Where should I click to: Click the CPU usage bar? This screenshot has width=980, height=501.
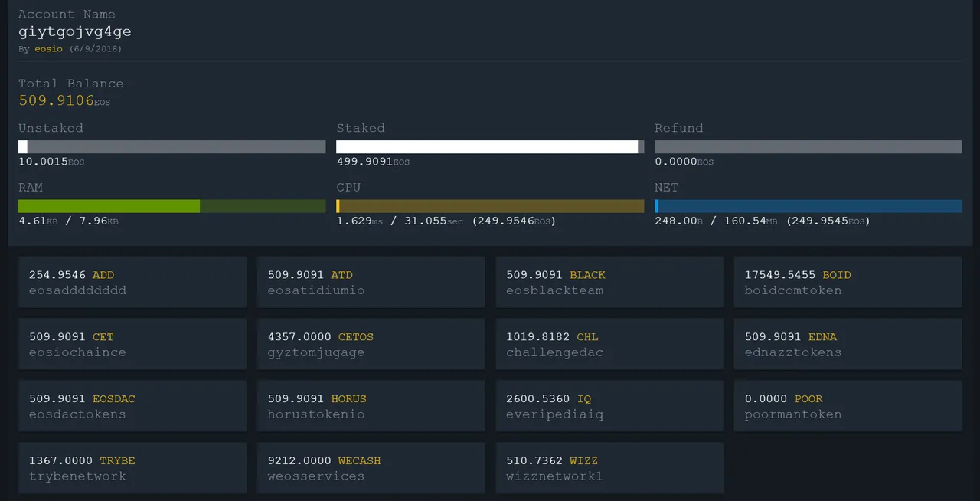point(490,206)
